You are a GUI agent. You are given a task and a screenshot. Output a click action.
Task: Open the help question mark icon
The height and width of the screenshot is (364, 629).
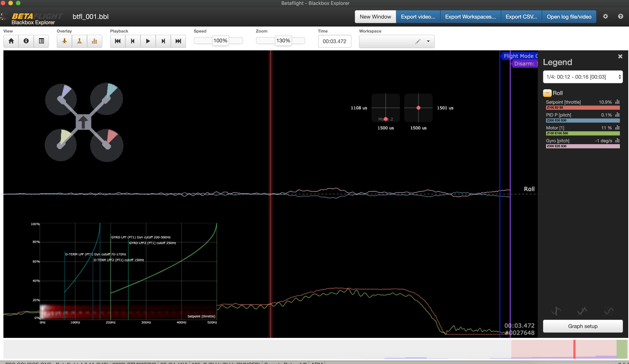(x=620, y=16)
